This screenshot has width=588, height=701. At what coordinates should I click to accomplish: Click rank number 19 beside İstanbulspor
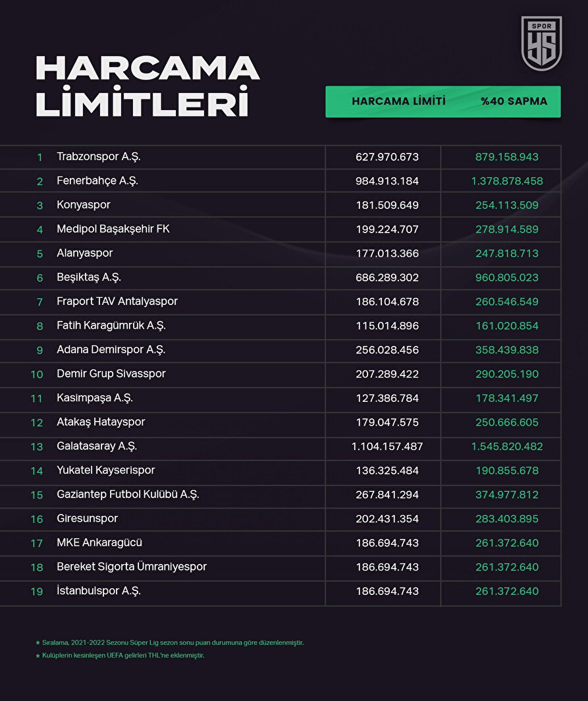(37, 592)
